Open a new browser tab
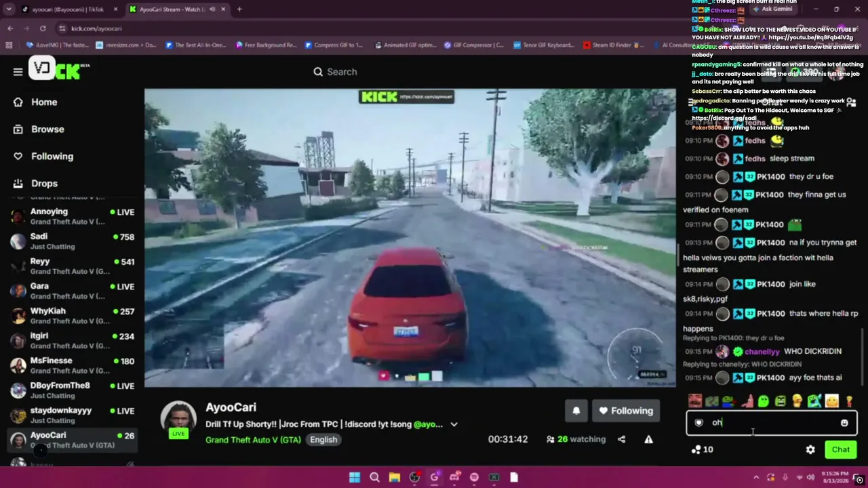This screenshot has height=488, width=868. [239, 9]
